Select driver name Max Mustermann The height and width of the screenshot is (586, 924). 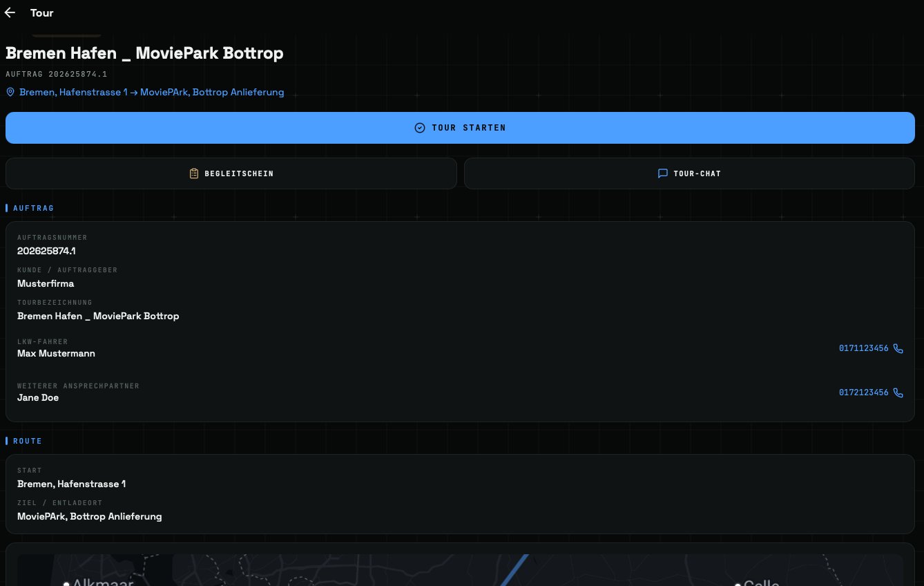click(56, 353)
